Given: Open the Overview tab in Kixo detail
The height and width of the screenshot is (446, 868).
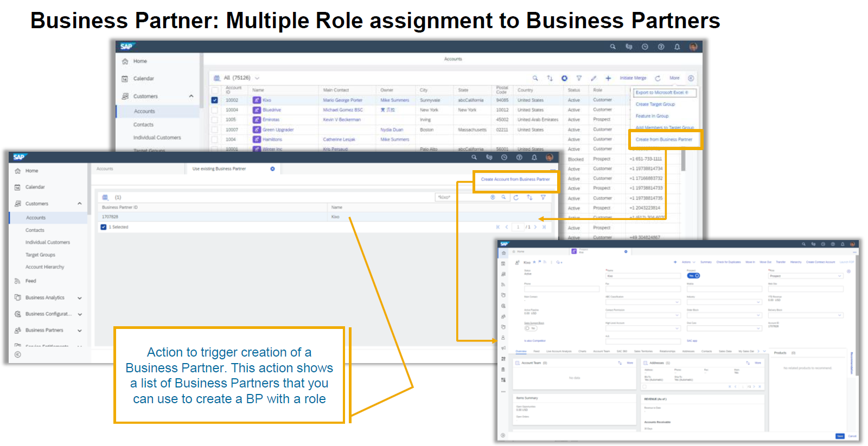Looking at the screenshot, I should click(521, 351).
